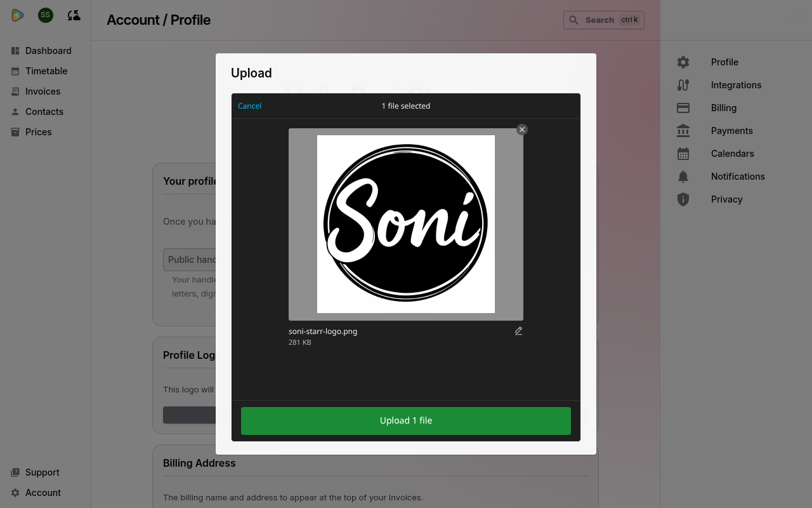Click the Search box

pos(604,20)
